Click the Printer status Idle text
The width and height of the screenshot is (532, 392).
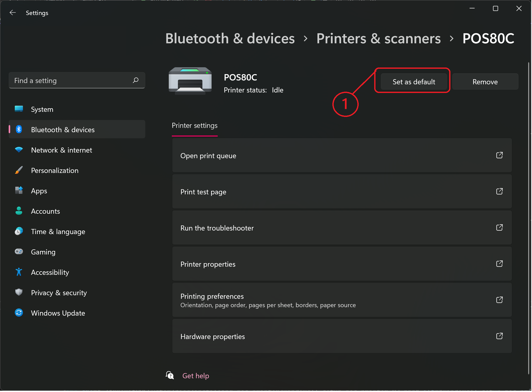(254, 90)
